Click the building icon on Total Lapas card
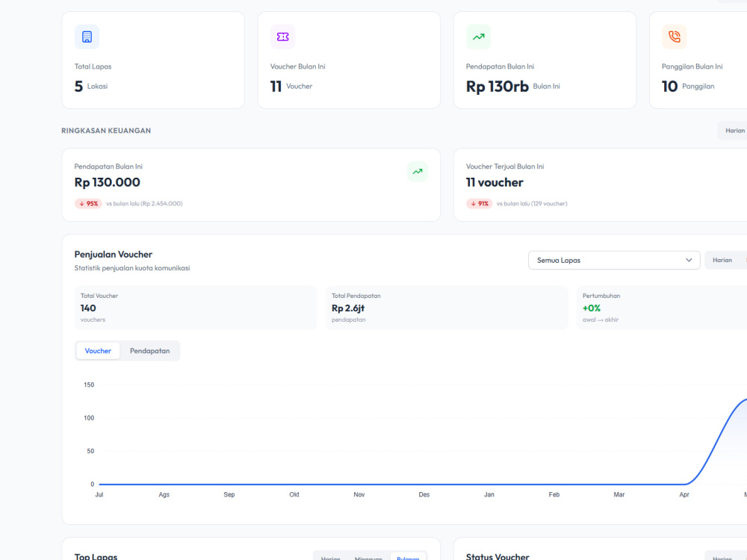Viewport: 747px width, 560px height. point(87,37)
